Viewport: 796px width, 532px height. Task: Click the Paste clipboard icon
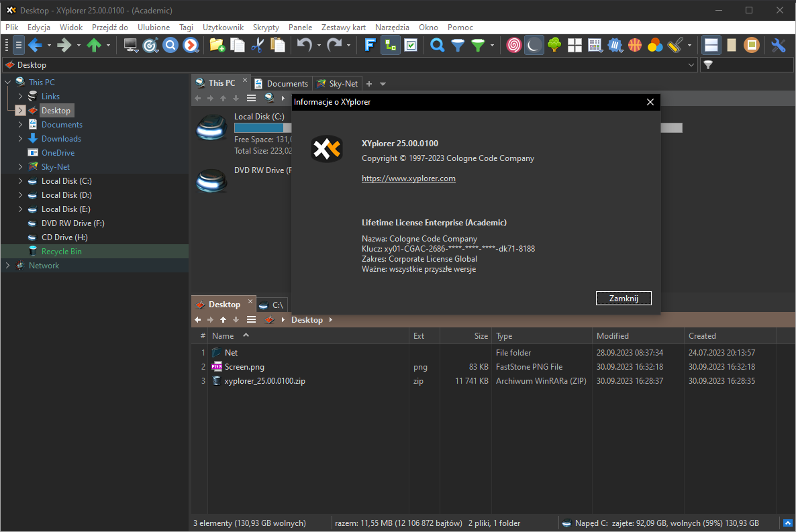tap(278, 46)
